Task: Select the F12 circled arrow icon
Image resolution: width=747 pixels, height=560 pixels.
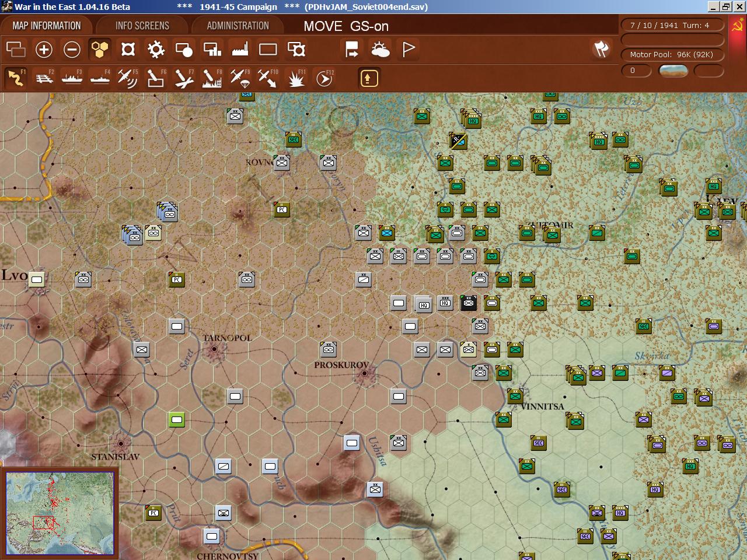Action: pos(324,78)
